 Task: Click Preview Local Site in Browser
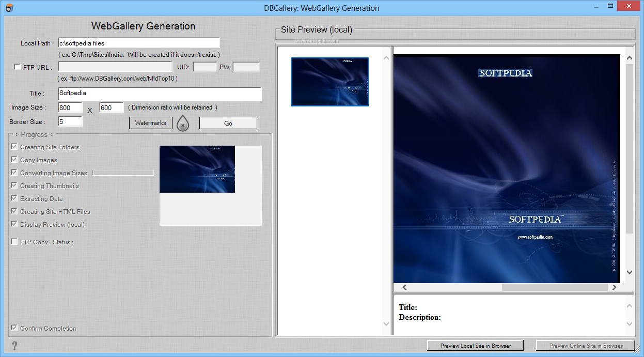coord(476,346)
